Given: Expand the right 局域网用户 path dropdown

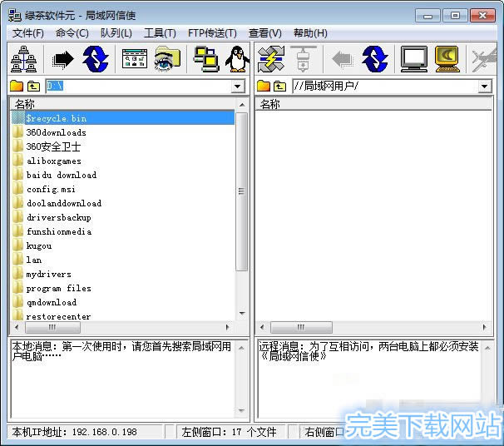Looking at the screenshot, I should [x=485, y=87].
